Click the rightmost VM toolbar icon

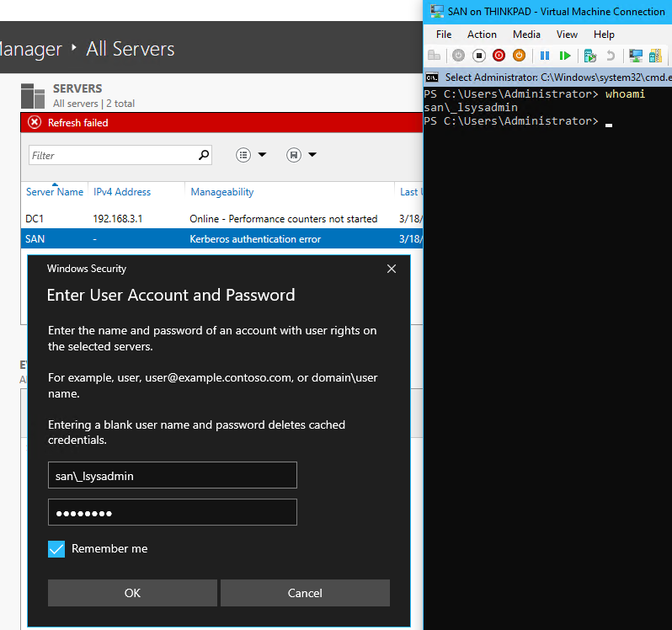655,56
